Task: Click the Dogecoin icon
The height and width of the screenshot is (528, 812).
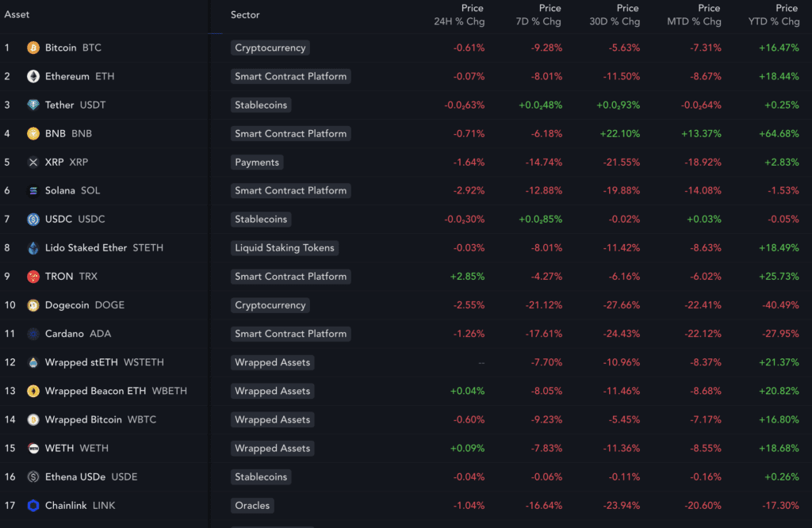Action: point(33,305)
